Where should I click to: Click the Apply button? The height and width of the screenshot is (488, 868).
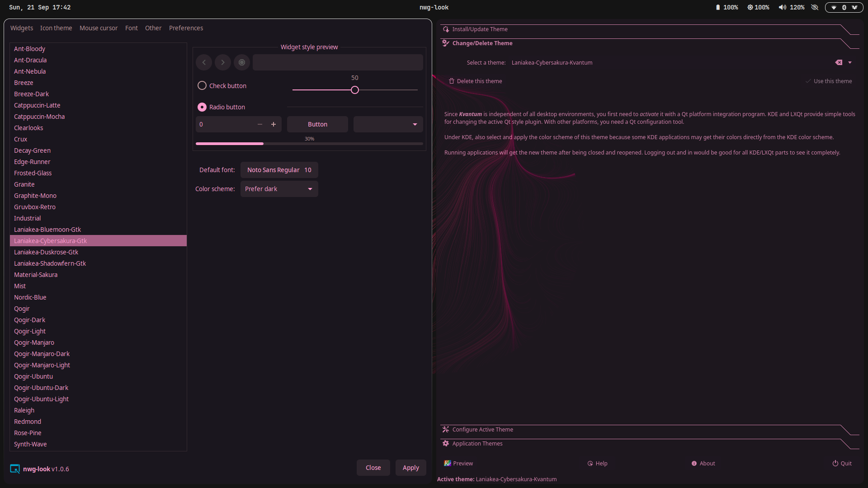[x=410, y=468]
